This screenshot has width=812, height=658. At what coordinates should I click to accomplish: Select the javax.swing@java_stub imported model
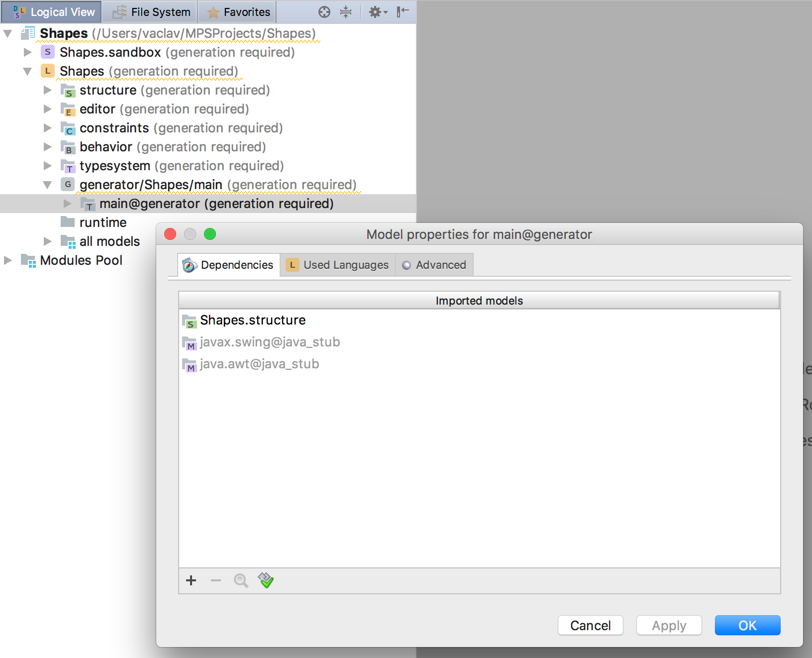(270, 342)
